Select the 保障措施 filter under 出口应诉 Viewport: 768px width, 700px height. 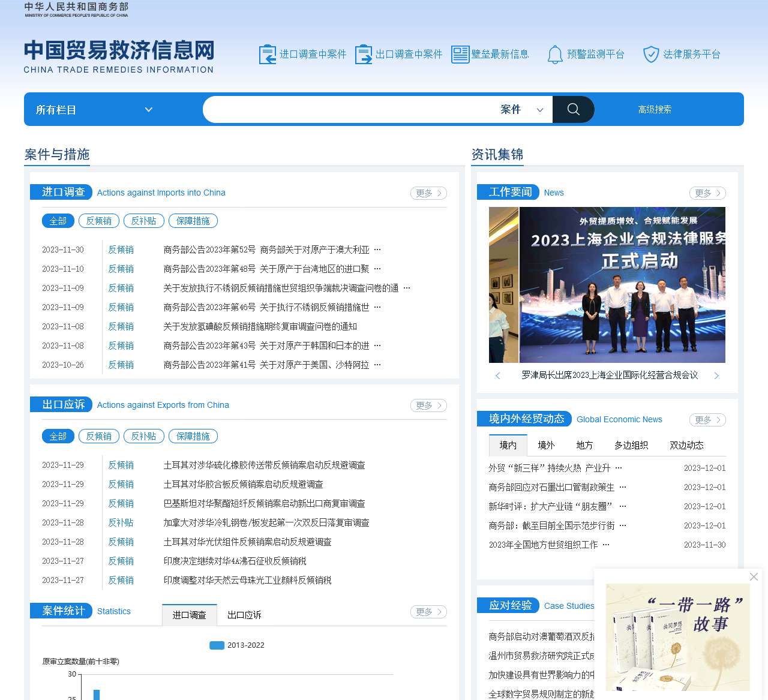[x=193, y=436]
